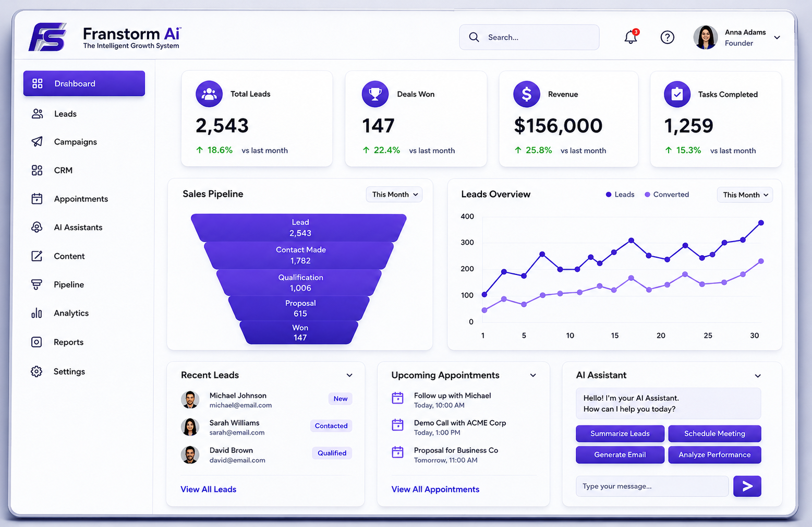Open Leads Overview This Month dropdown
The height and width of the screenshot is (527, 812).
coord(745,195)
